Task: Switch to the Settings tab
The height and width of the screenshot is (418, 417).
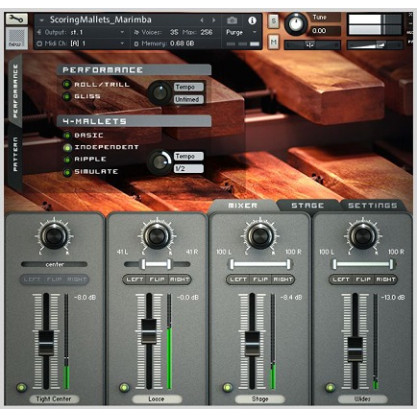Action: [373, 206]
